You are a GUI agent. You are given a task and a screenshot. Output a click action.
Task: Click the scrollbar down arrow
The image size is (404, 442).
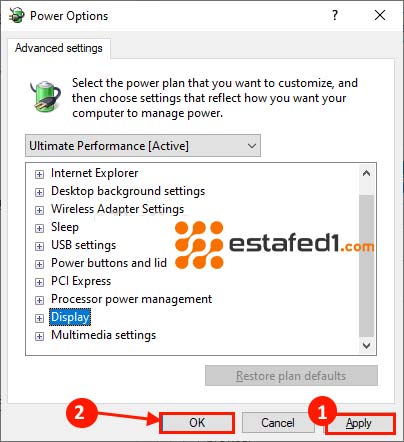(367, 346)
